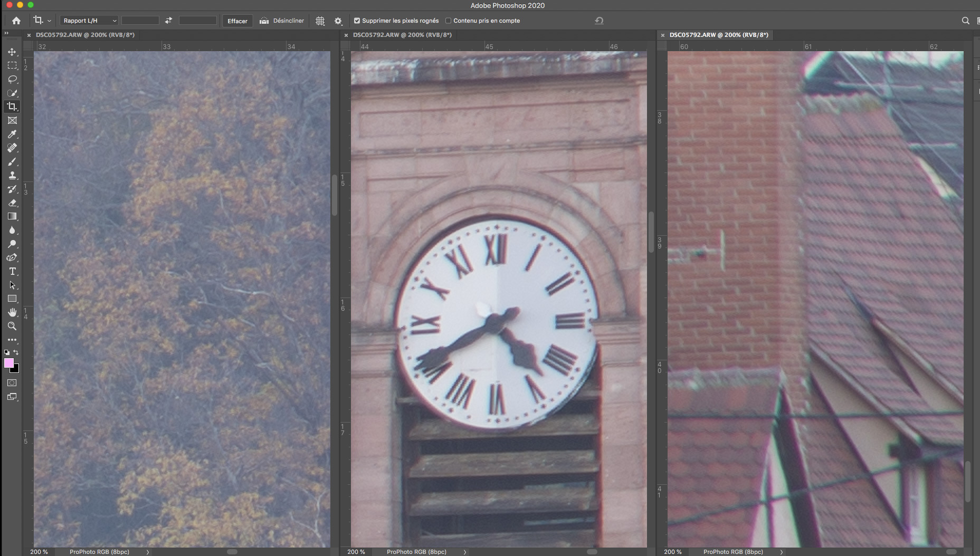Click the Home icon in options bar
This screenshot has width=980, height=556.
click(x=16, y=21)
